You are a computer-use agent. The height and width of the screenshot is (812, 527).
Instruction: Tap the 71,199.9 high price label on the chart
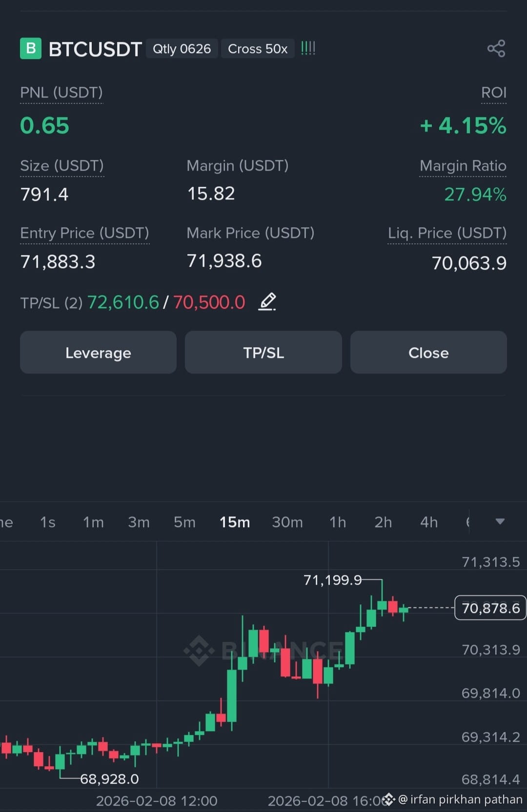tap(333, 580)
